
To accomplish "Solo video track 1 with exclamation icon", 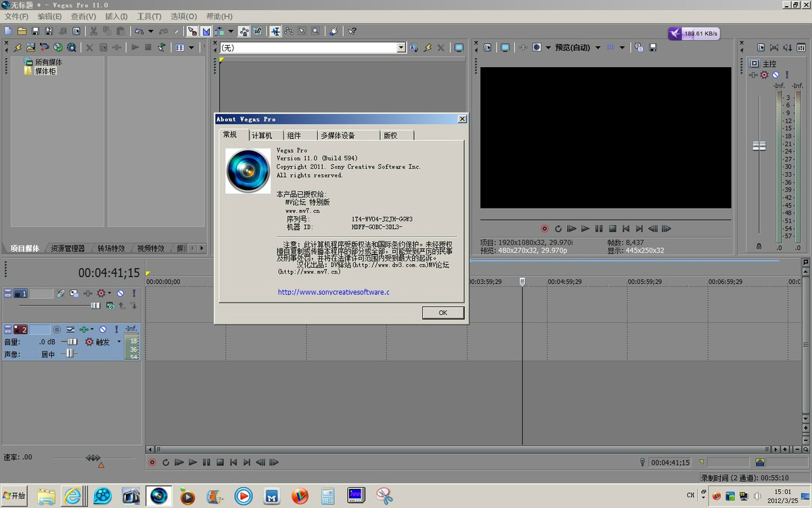I will click(x=134, y=293).
